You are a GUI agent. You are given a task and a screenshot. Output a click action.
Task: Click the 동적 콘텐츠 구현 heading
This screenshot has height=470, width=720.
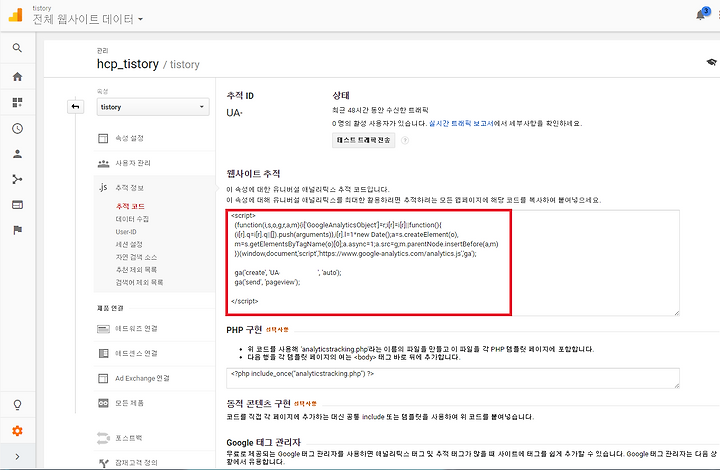click(259, 403)
